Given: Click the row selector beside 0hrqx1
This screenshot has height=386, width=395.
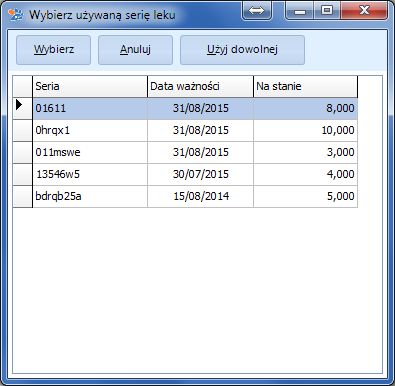Looking at the screenshot, I should tap(23, 130).
